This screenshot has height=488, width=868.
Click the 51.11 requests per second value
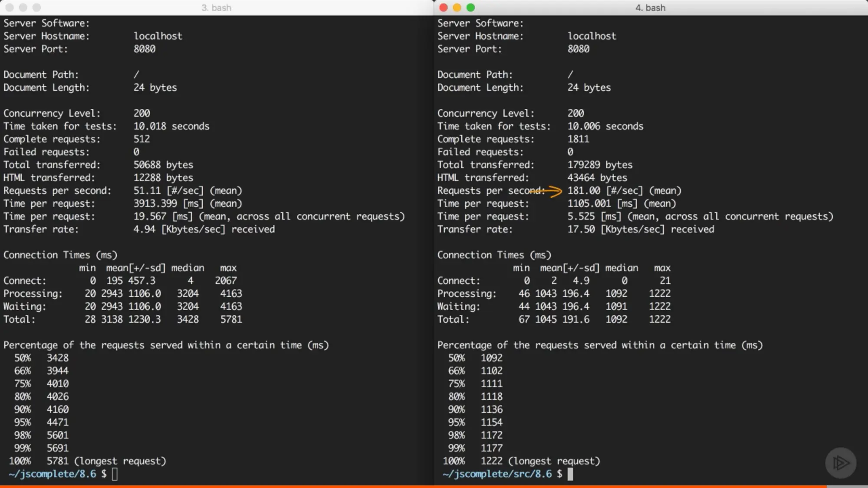[147, 190]
